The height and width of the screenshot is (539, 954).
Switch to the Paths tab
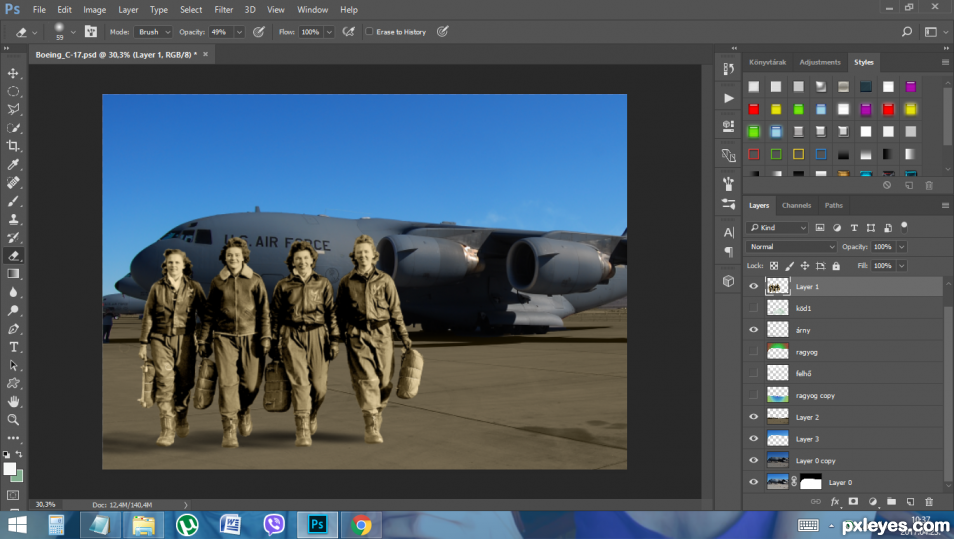click(x=834, y=205)
